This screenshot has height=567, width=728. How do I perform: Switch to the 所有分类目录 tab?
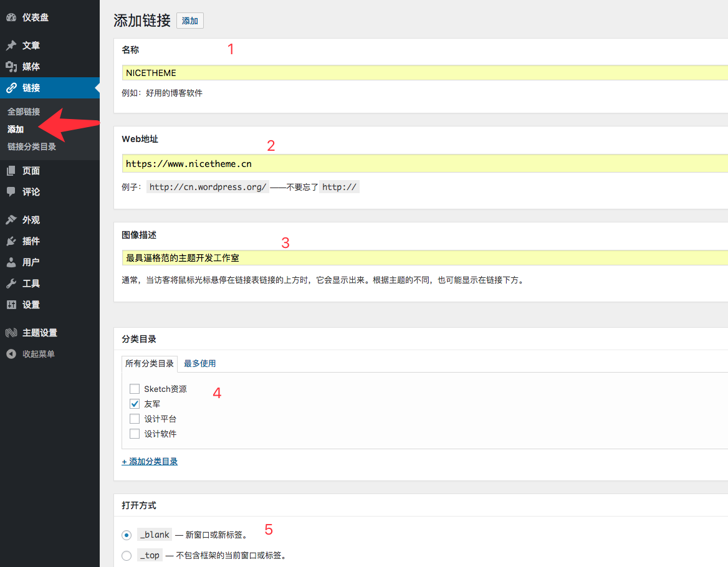click(150, 364)
